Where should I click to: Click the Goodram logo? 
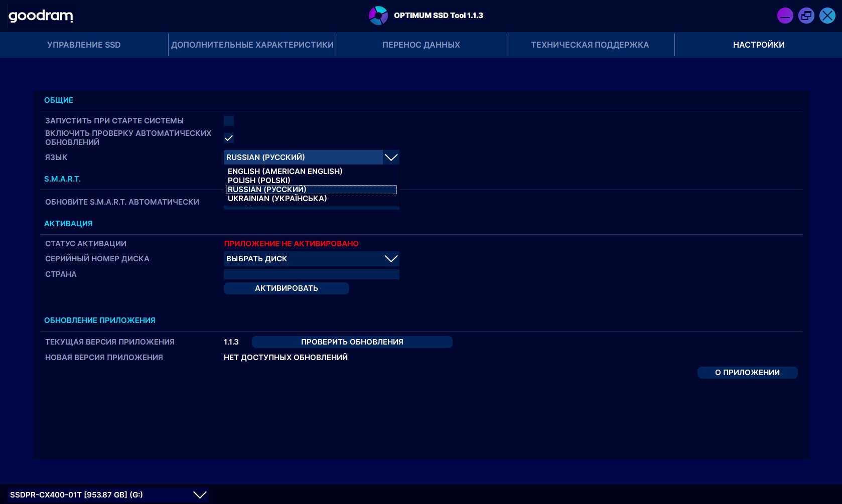pyautogui.click(x=41, y=16)
